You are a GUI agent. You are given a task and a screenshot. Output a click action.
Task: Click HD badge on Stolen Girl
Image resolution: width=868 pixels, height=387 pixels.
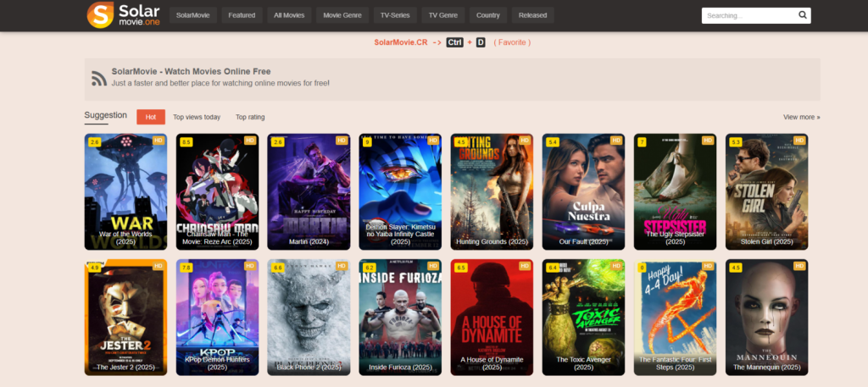799,141
